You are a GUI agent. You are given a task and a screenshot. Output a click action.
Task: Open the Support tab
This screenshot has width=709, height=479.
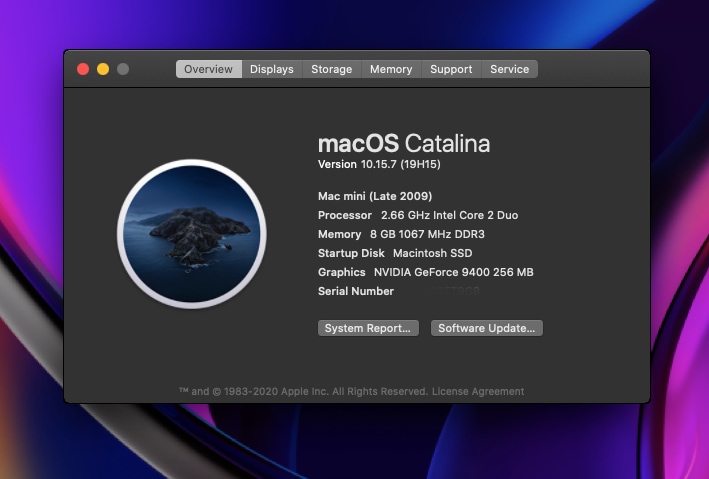tap(451, 69)
